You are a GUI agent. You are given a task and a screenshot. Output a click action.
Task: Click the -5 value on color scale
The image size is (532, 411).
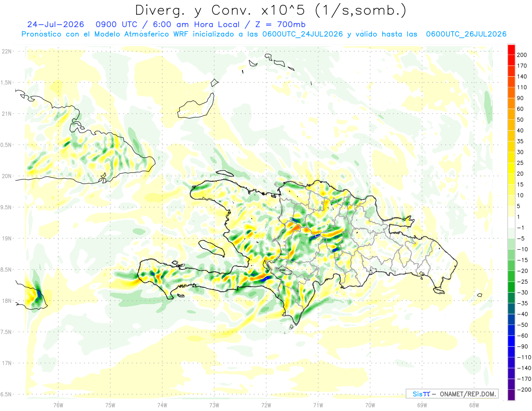tap(520, 238)
